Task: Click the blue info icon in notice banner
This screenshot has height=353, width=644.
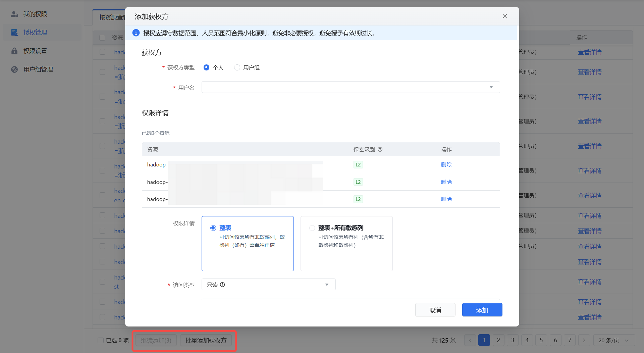Action: click(x=136, y=33)
